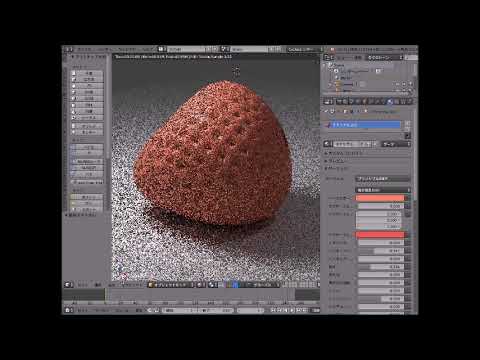This screenshot has height=360, width=480.
Task: Switch to the Material properties tab
Action: coord(391,101)
